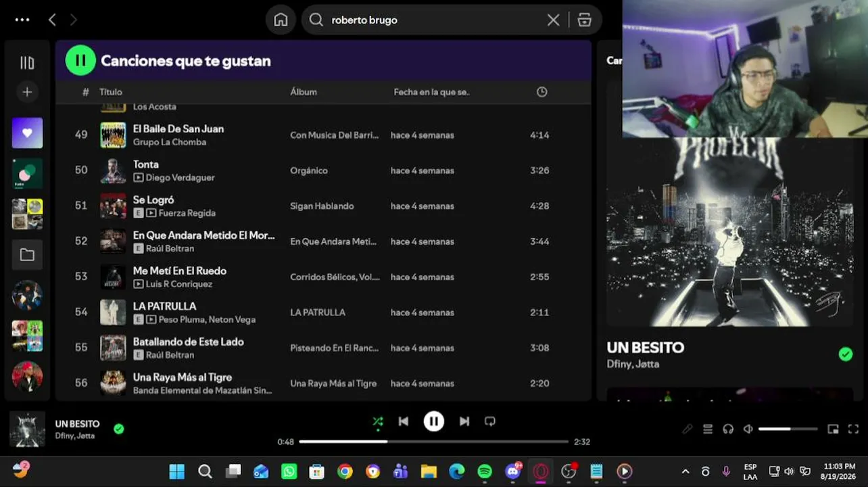Open the artist Luis R Conriquez
The height and width of the screenshot is (487, 868).
pyautogui.click(x=179, y=284)
